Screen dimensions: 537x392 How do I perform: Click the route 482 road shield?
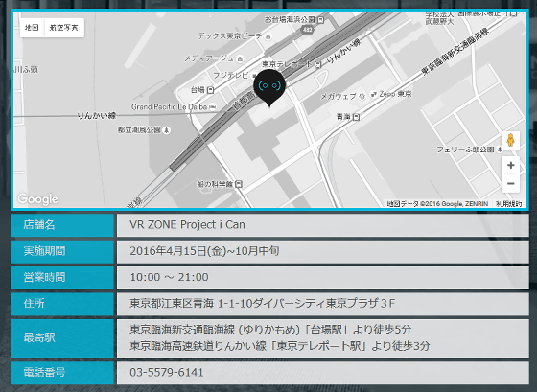(x=307, y=30)
